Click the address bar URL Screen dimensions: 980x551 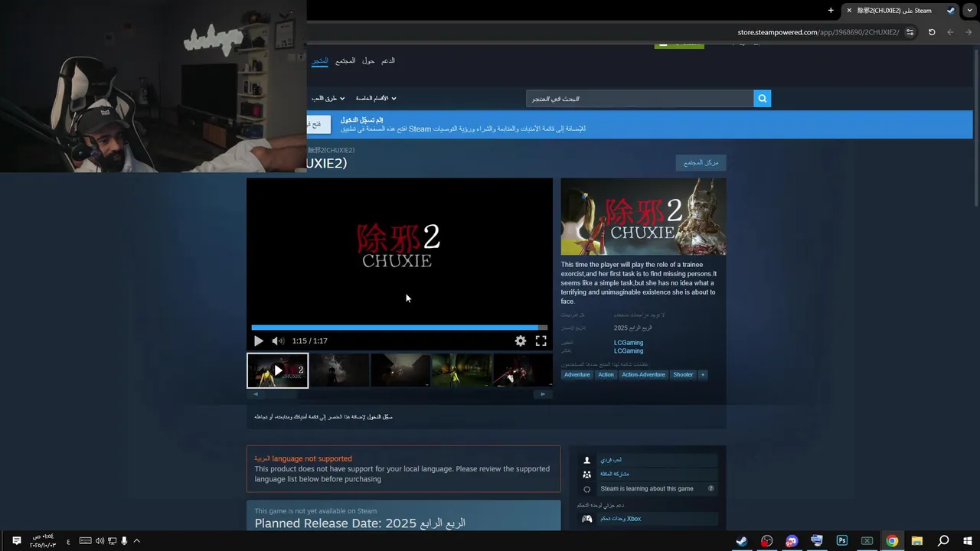click(x=818, y=32)
